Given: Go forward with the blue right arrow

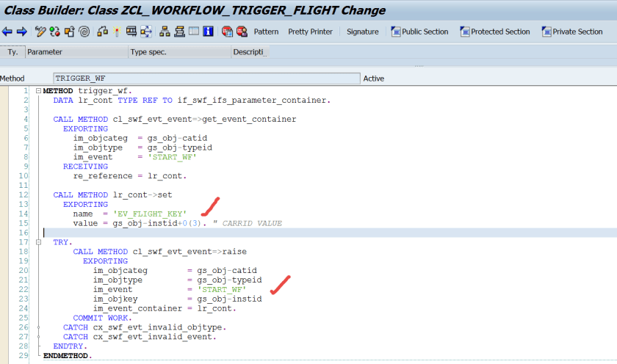Looking at the screenshot, I should tap(21, 32).
